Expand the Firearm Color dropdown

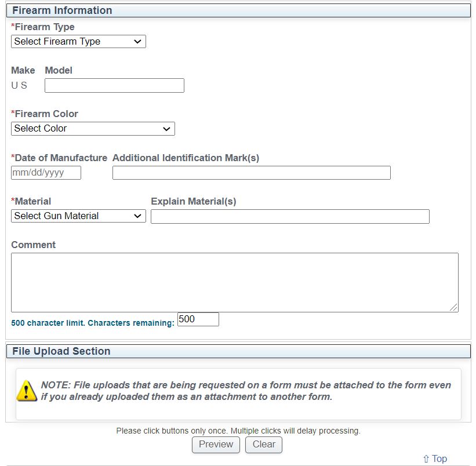pyautogui.click(x=93, y=129)
